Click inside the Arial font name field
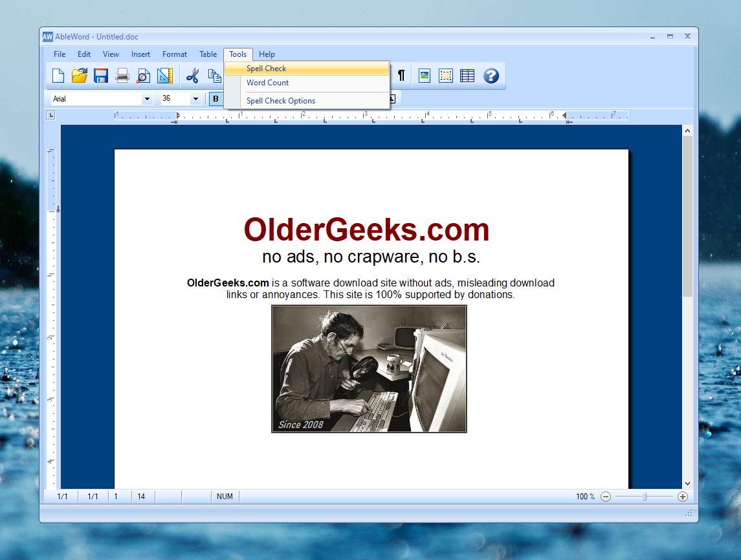The width and height of the screenshot is (741, 560). click(96, 99)
